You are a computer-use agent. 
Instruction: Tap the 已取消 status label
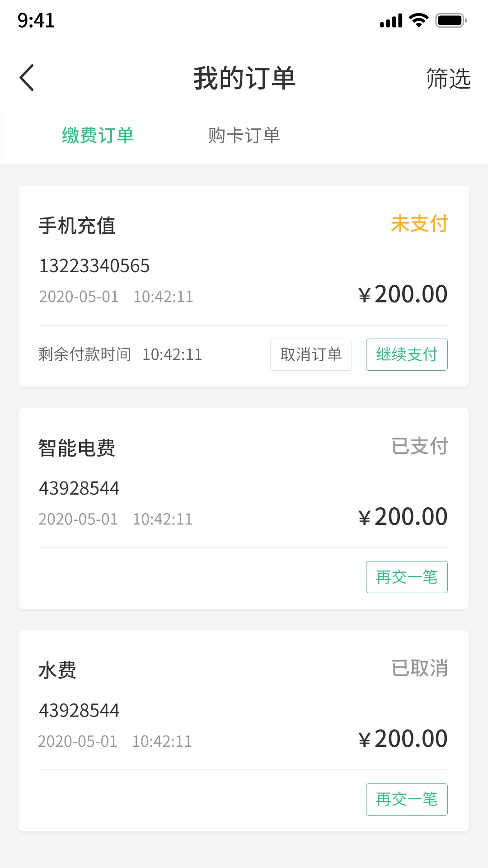[419, 668]
